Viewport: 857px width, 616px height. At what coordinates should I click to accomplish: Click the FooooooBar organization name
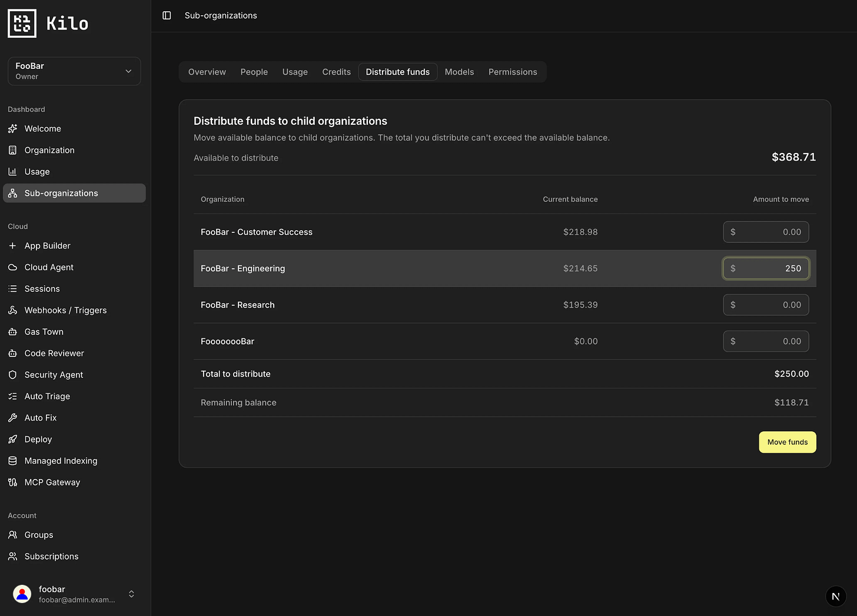coord(228,341)
